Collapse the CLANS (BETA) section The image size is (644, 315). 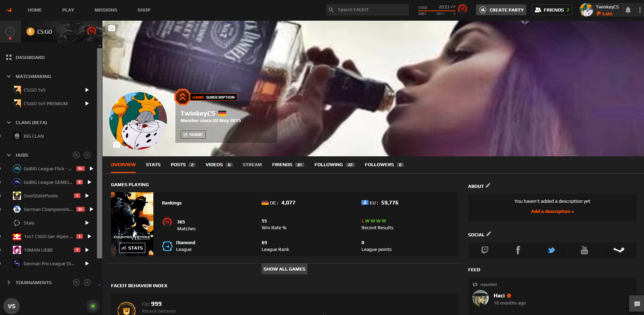pos(9,122)
